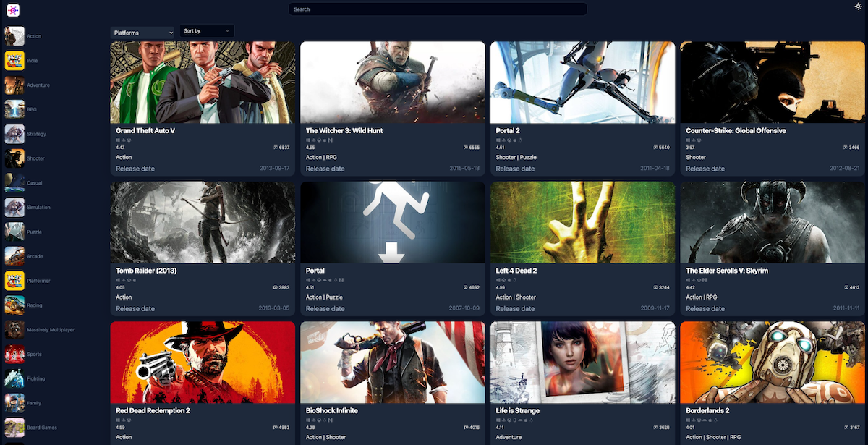Open the Grand Theft Auto V cover image
868x445 pixels.
203,82
